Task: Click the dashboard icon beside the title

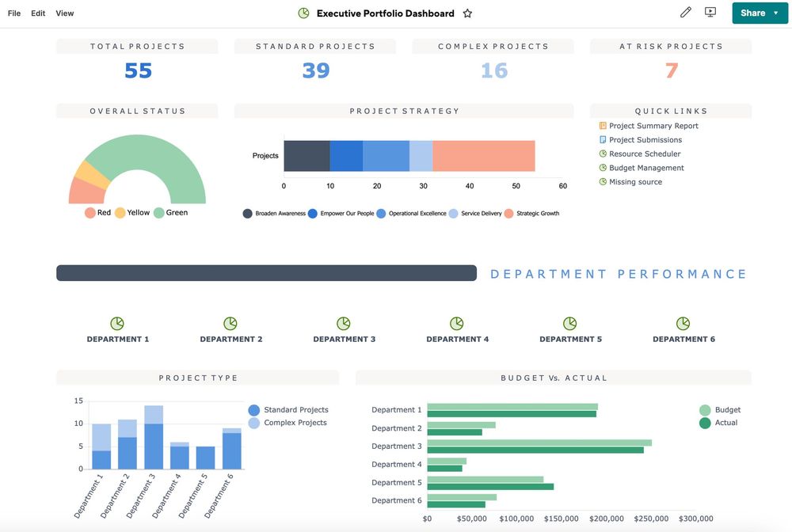Action: [303, 13]
